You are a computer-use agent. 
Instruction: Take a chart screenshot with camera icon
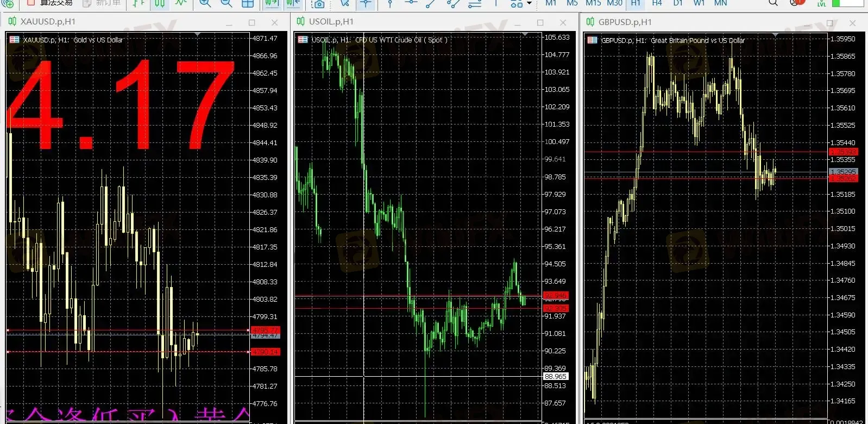pyautogui.click(x=319, y=4)
